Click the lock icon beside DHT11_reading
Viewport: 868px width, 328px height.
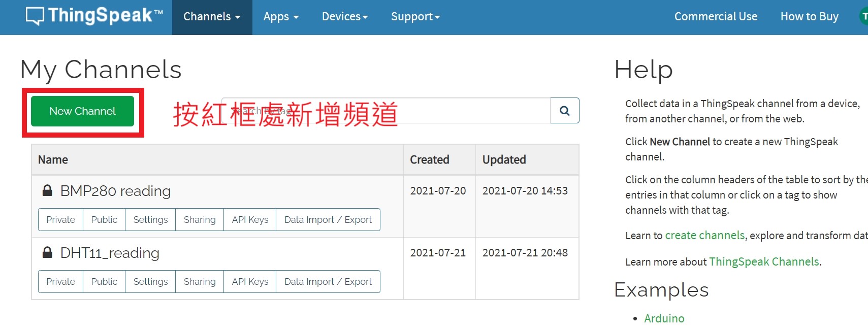pos(47,252)
